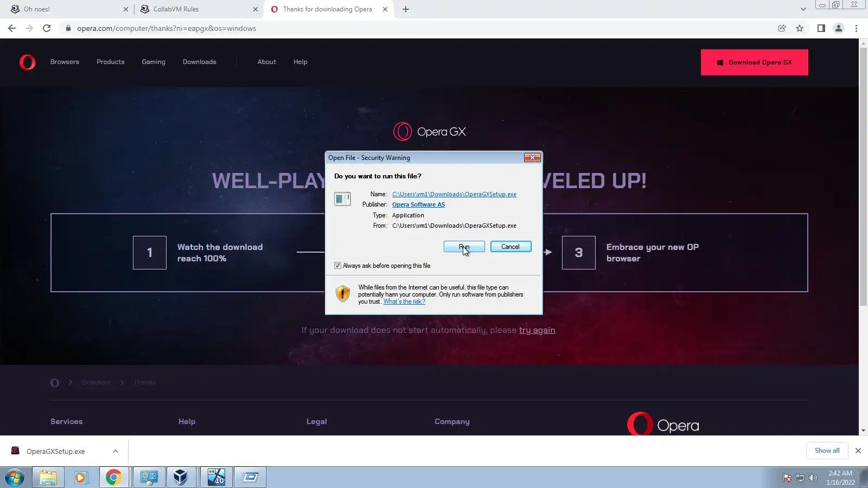Open Windows Explorer from the taskbar
The width and height of the screenshot is (868, 488).
point(48,478)
